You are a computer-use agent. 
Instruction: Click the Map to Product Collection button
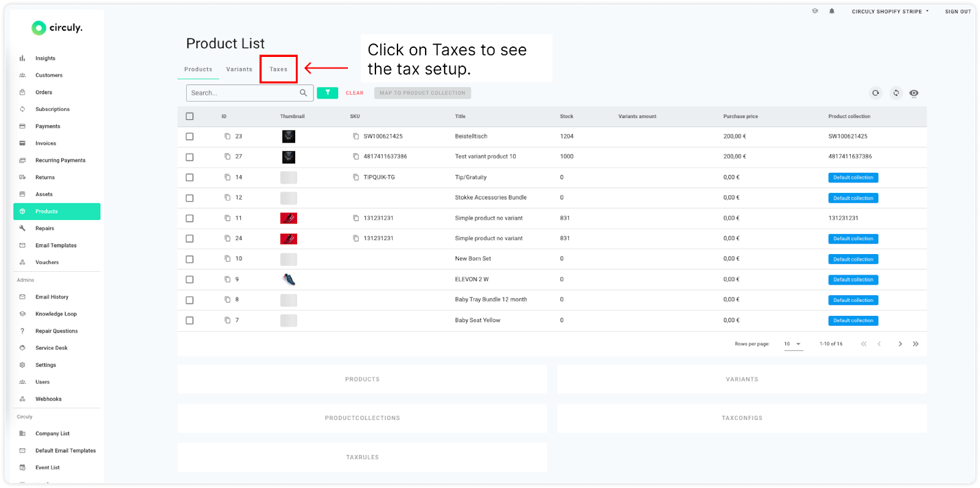click(423, 93)
